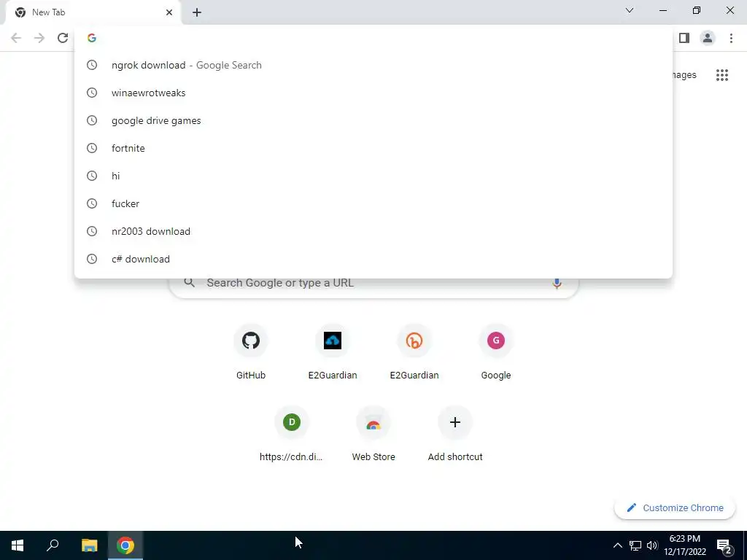The height and width of the screenshot is (560, 747).
Task: Open the Windows Start menu
Action: click(18, 545)
